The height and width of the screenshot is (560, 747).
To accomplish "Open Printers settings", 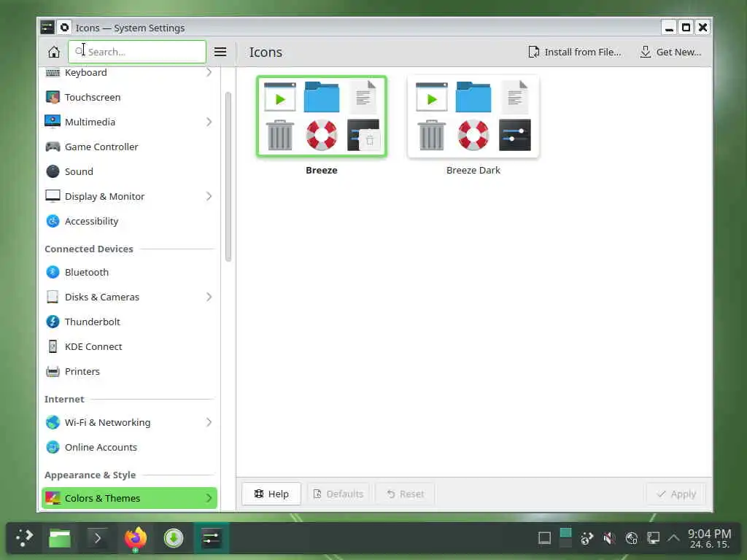I will click(129, 371).
